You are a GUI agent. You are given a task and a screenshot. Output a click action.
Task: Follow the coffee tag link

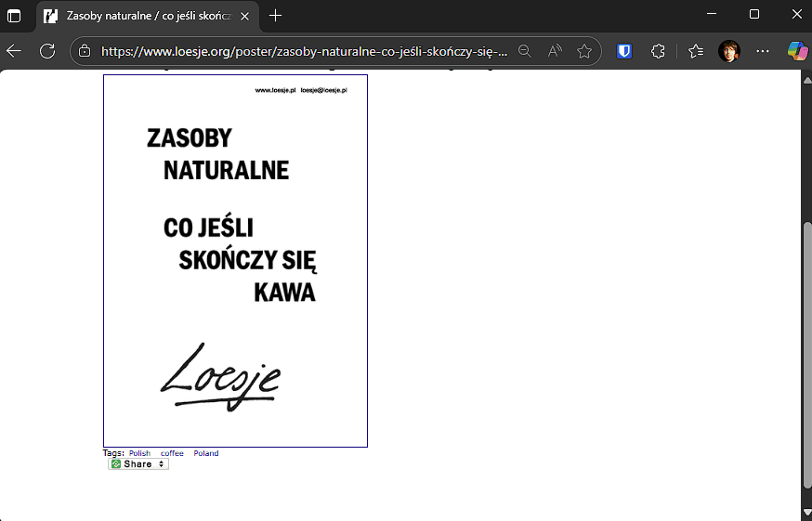pos(172,453)
